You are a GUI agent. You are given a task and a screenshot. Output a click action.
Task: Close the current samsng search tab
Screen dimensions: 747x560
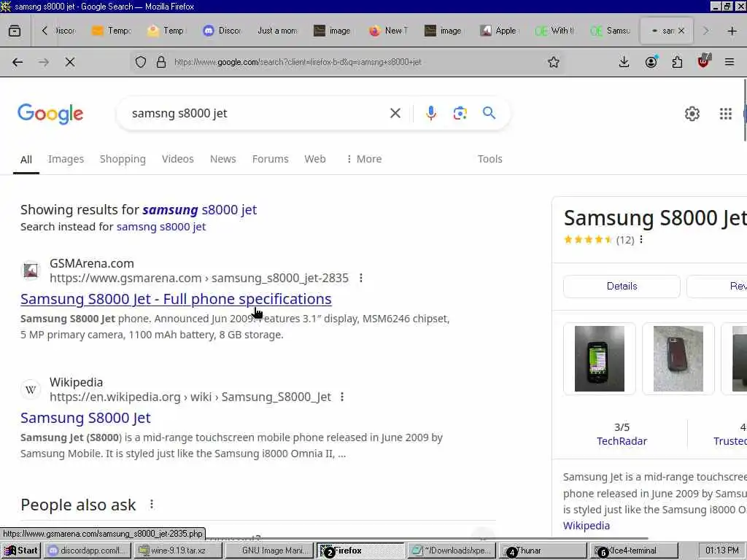coord(681,31)
